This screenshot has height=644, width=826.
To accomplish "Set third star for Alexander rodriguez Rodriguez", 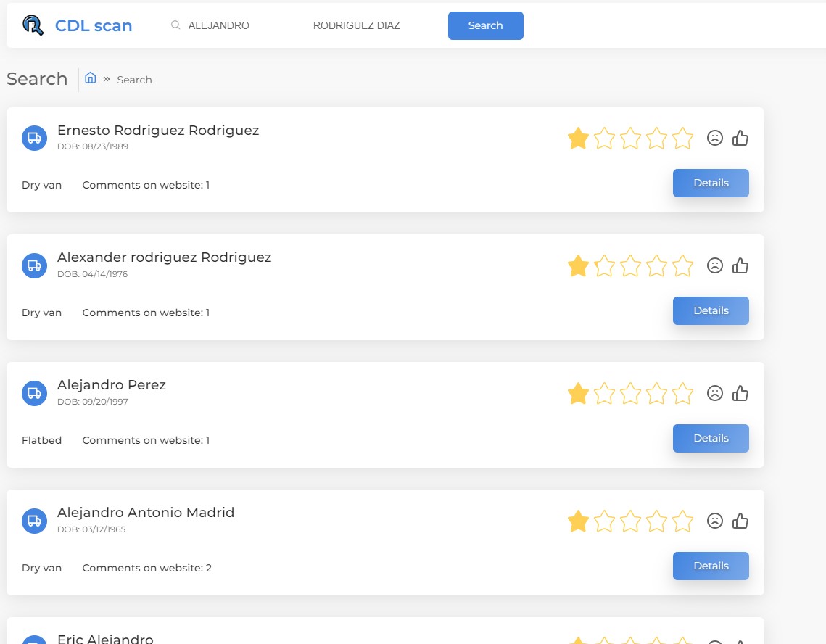I will coord(631,265).
